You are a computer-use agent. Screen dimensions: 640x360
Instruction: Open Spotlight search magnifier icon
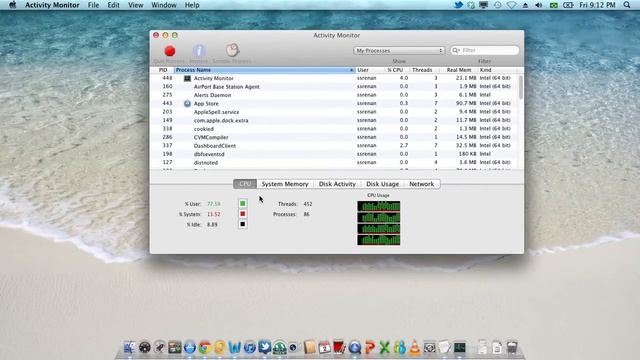pos(627,5)
